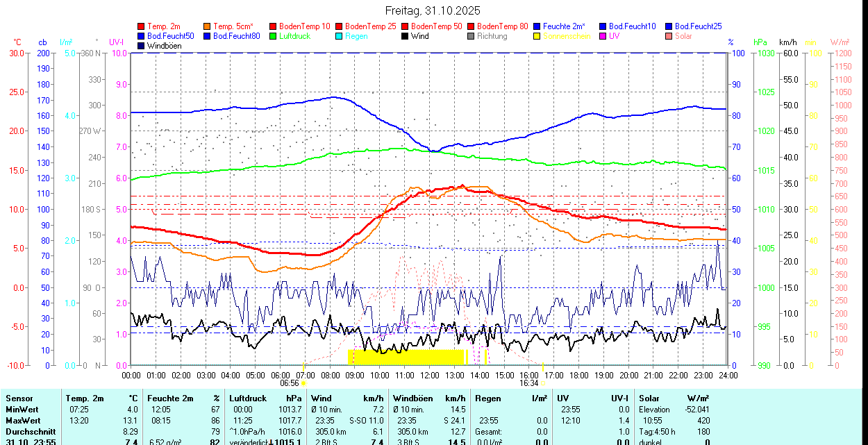Click the Feuchte 2m table column header
The height and width of the screenshot is (445, 868).
[x=170, y=398]
